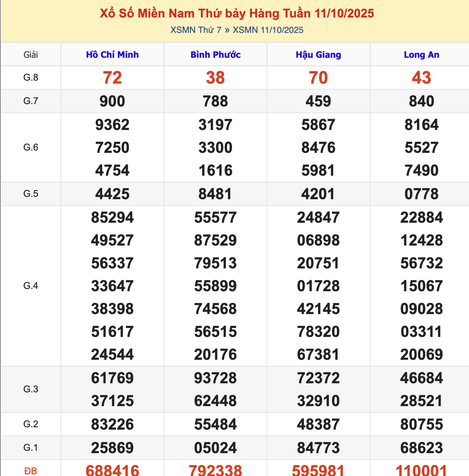Click special prize 792338 for Bình Phước
The width and height of the screenshot is (469, 476).
coord(216,470)
